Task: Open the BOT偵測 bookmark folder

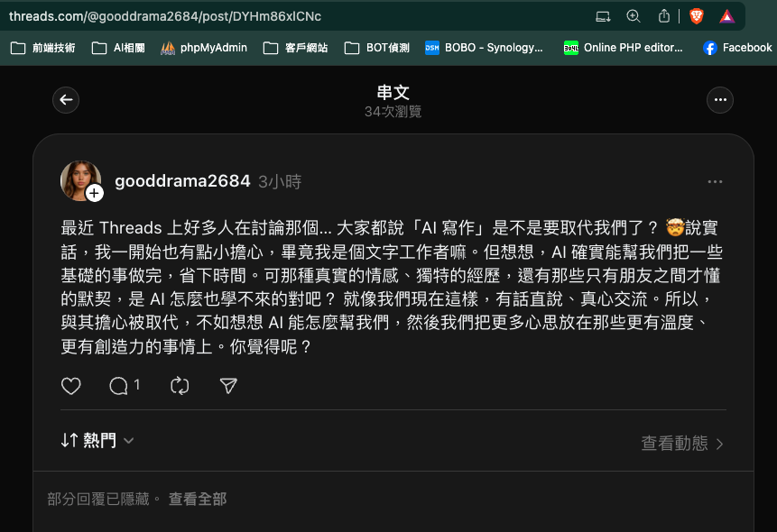Action: point(376,48)
